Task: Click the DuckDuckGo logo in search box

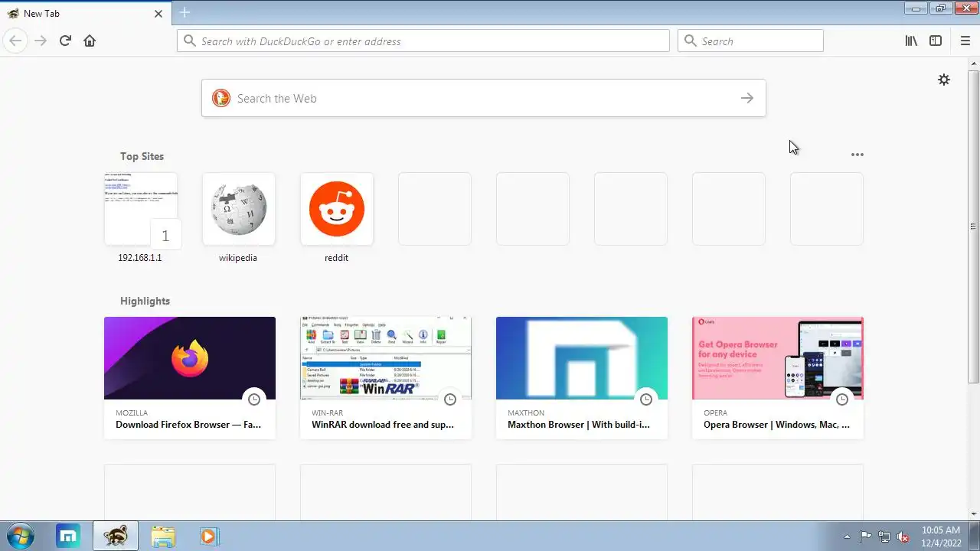Action: click(x=221, y=98)
